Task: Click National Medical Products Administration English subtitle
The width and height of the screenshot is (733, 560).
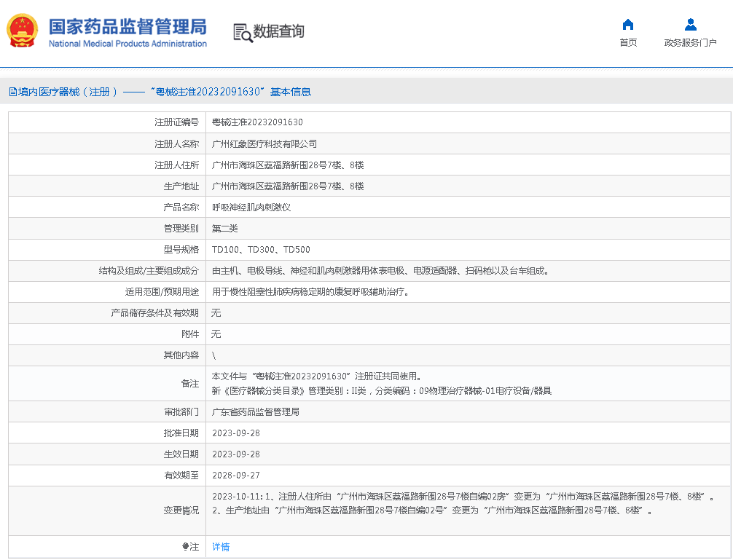Action: [128, 44]
